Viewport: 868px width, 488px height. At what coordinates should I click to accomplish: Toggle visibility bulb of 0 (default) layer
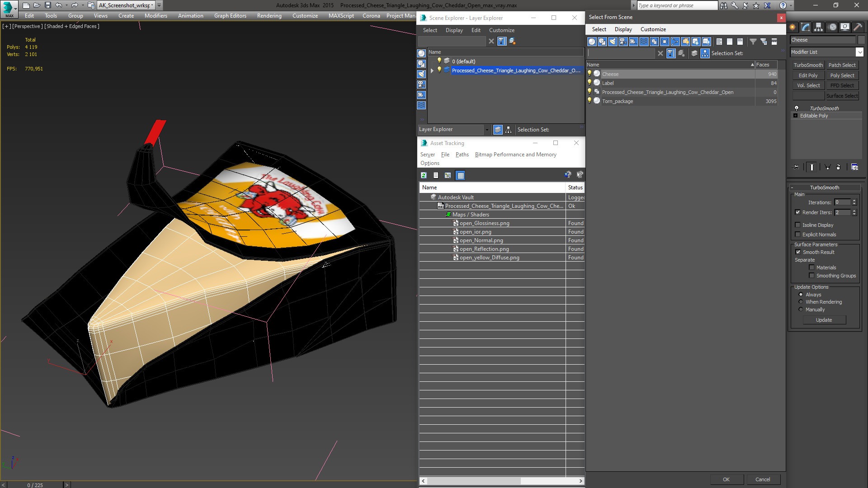pos(439,61)
